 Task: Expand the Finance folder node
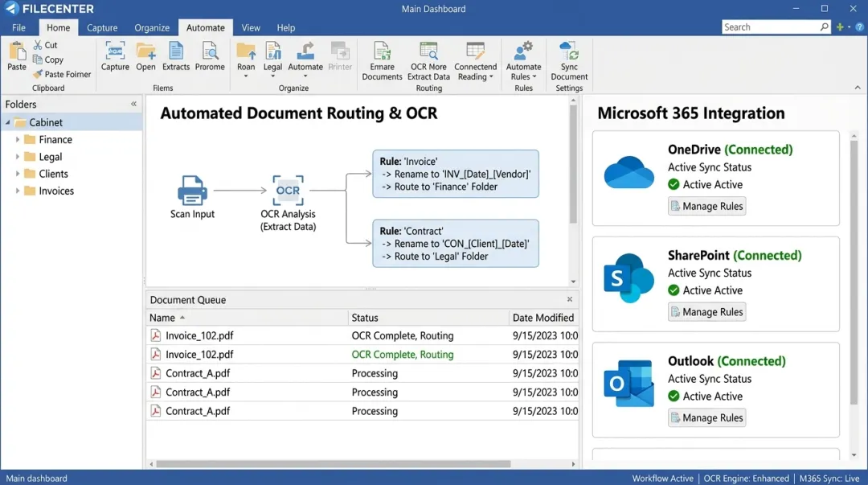17,140
